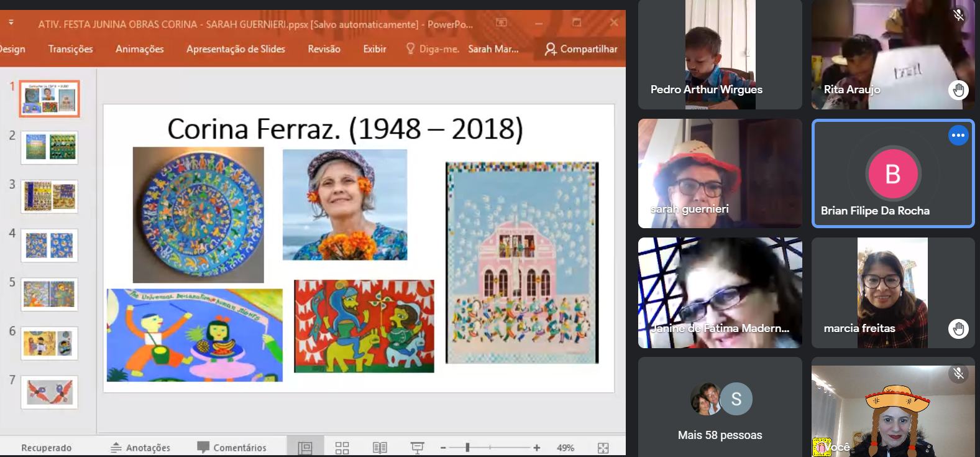Select slide 5 thumbnail
This screenshot has width=980, height=457.
pyautogui.click(x=49, y=294)
